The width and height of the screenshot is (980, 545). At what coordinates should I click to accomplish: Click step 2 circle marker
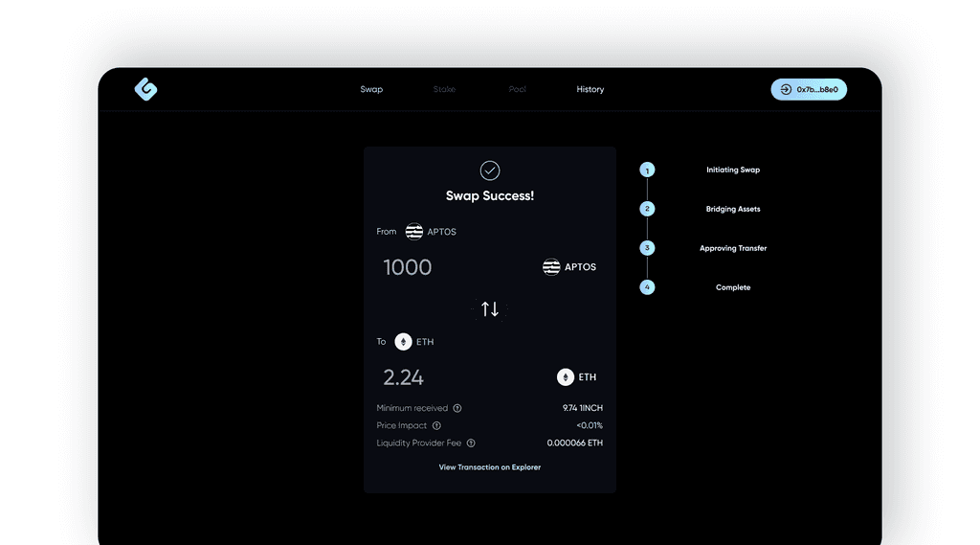[647, 209]
